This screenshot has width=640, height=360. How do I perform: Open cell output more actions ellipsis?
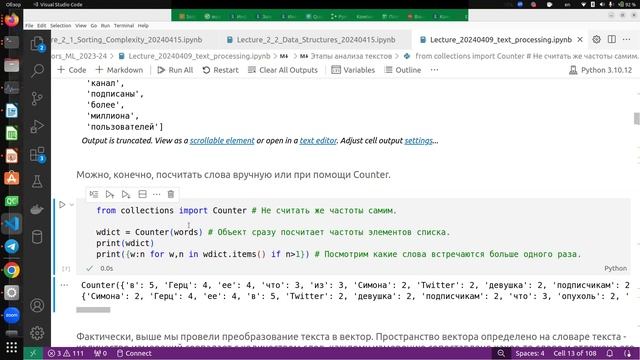64,285
